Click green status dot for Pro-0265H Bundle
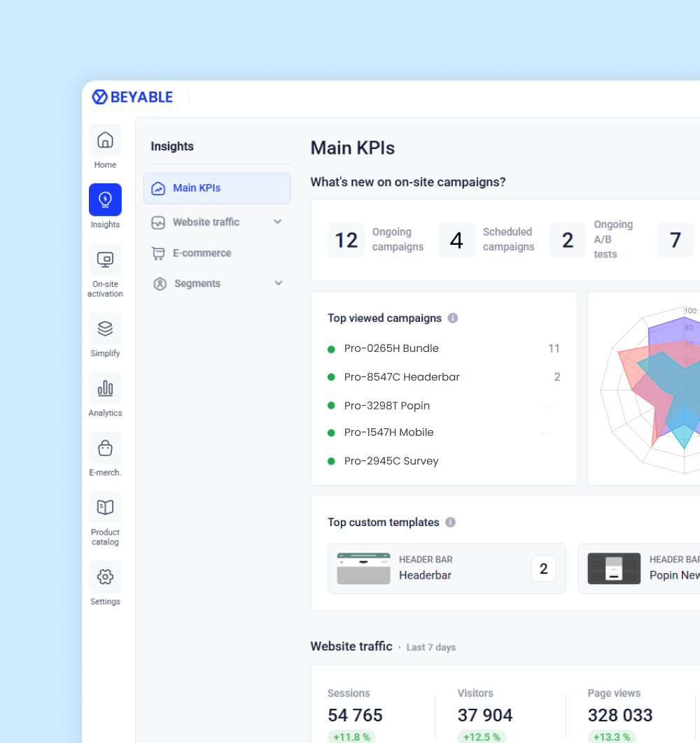The width and height of the screenshot is (700, 743). (332, 350)
